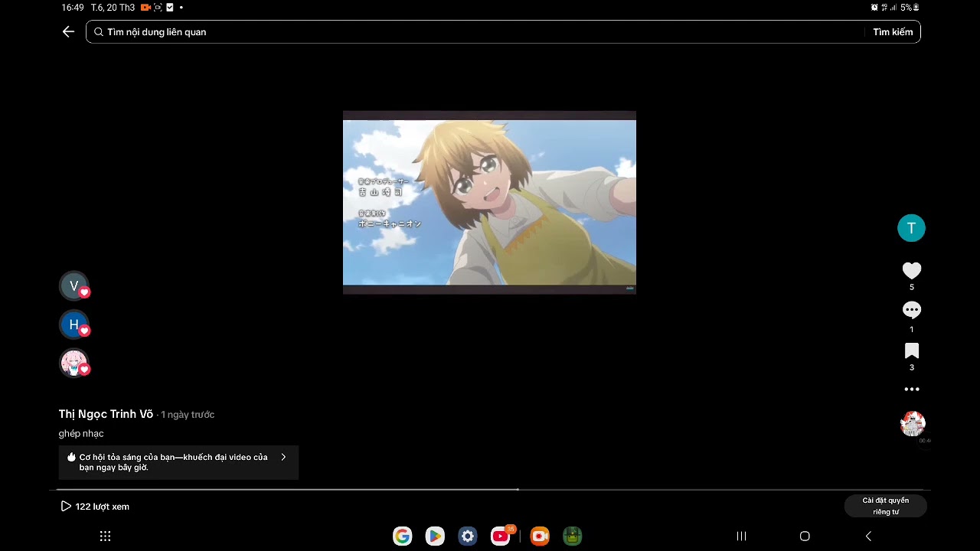Open the 'H' liker avatar
This screenshot has width=980, height=551.
[74, 324]
